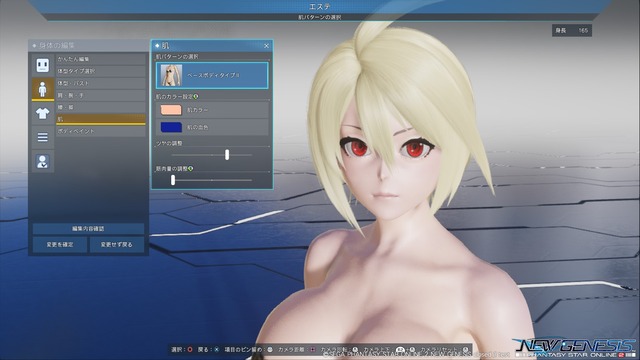The height and width of the screenshot is (360, 640).
Task: Click the ツヤの調整 gloss slider handle
Action: (x=227, y=155)
